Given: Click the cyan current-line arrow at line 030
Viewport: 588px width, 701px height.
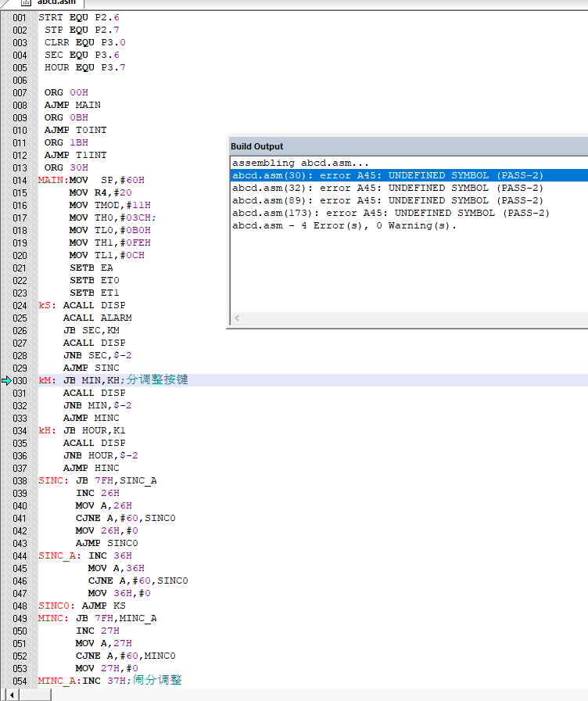Looking at the screenshot, I should [x=6, y=380].
